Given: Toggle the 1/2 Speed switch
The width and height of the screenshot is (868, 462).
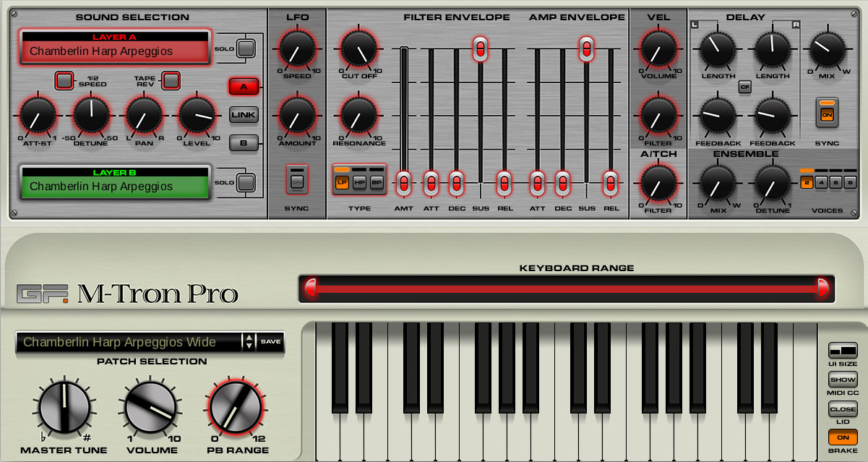Looking at the screenshot, I should (65, 80).
